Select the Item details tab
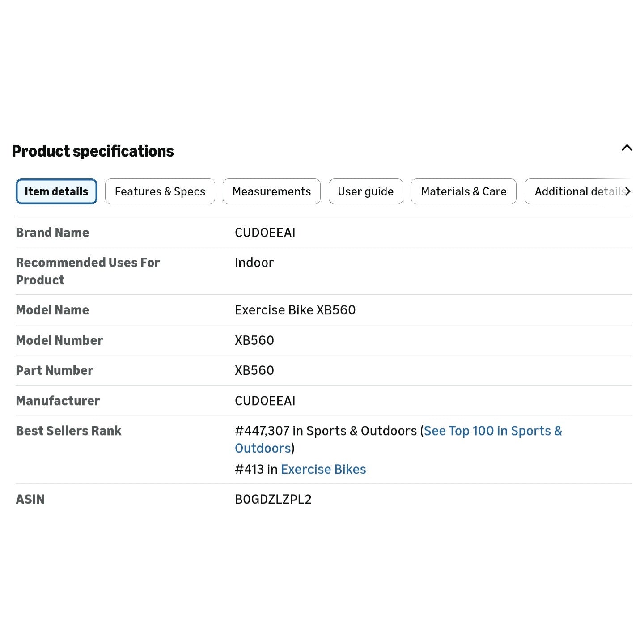Image resolution: width=644 pixels, height=644 pixels. coord(56,191)
